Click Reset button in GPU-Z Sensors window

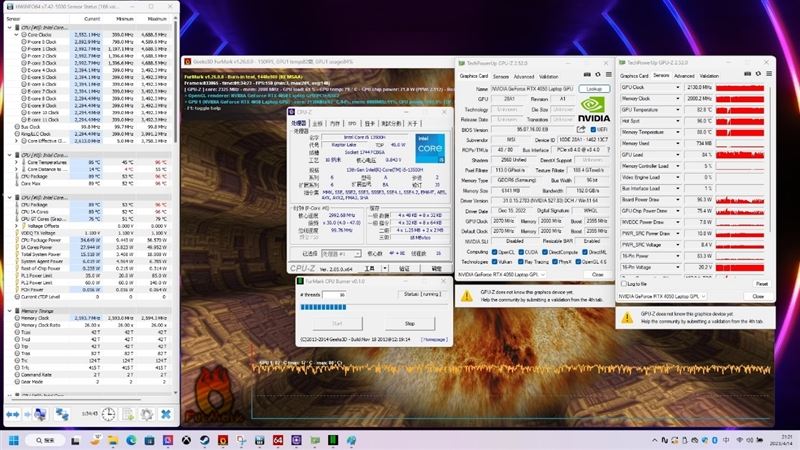(761, 284)
